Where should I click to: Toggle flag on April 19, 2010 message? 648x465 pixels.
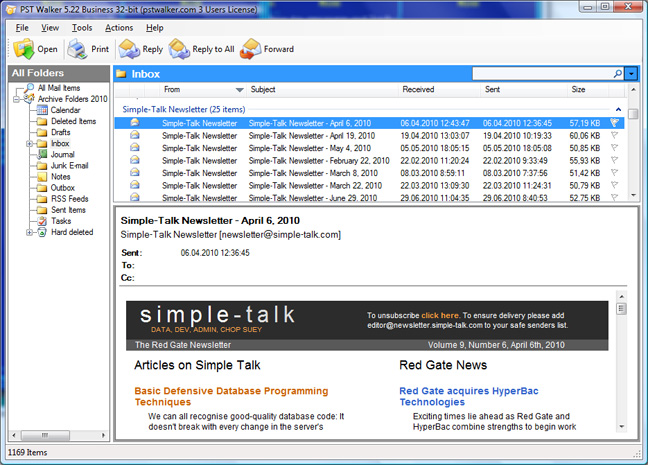615,135
